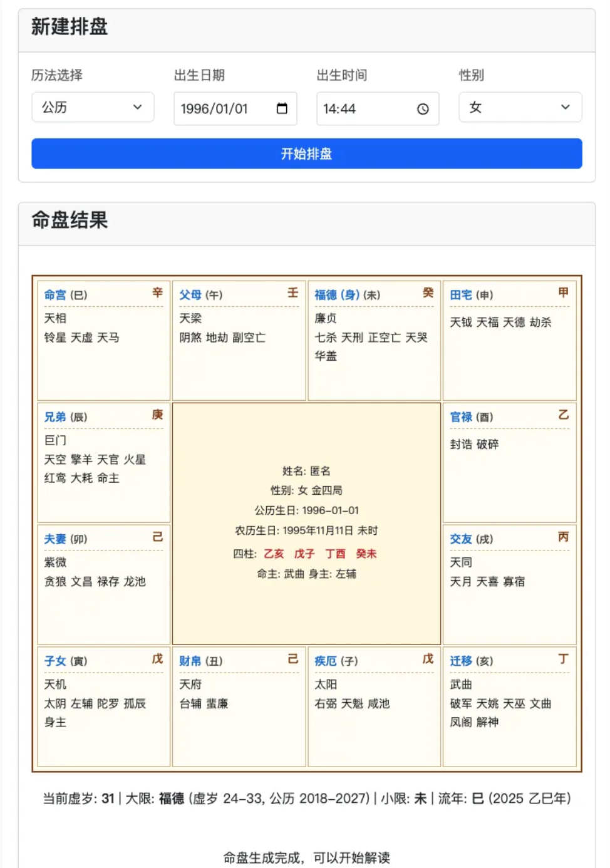The width and height of the screenshot is (610, 868).
Task: Expand the 历法选择 calendar type dropdown
Action: 93,107
